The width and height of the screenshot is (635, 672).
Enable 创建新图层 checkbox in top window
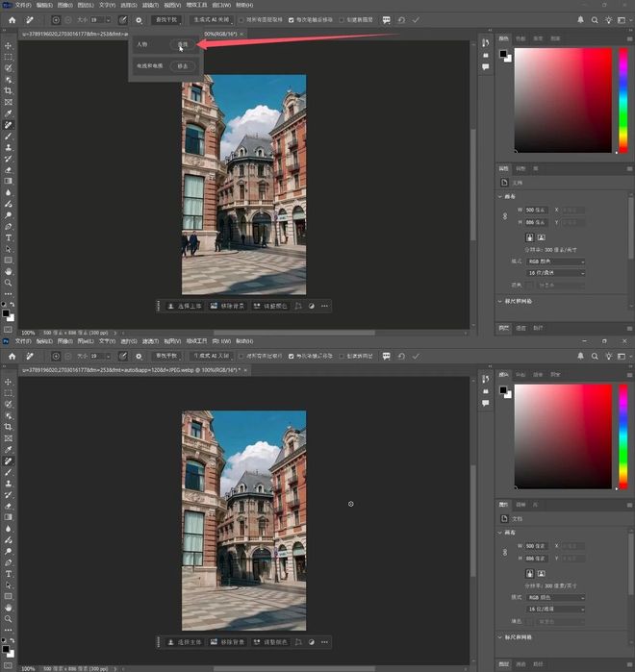tap(342, 20)
